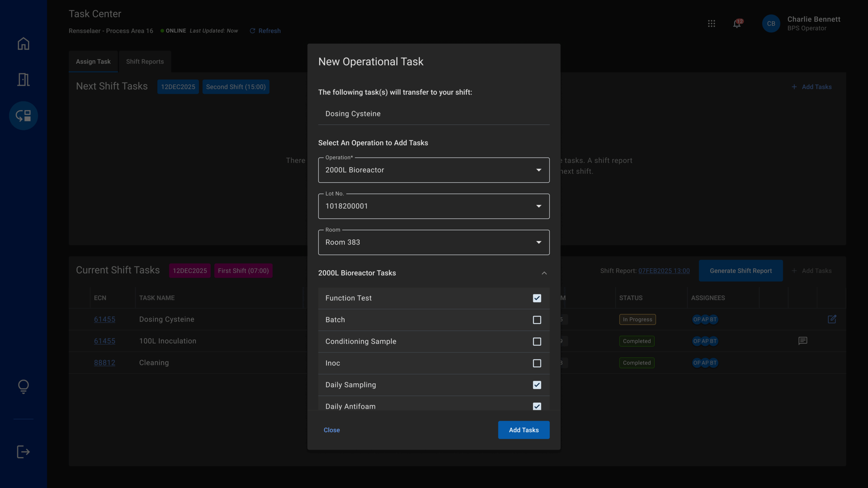The image size is (868, 488).
Task: Open shift report link 07FEB2025 13:00
Action: coord(664,271)
